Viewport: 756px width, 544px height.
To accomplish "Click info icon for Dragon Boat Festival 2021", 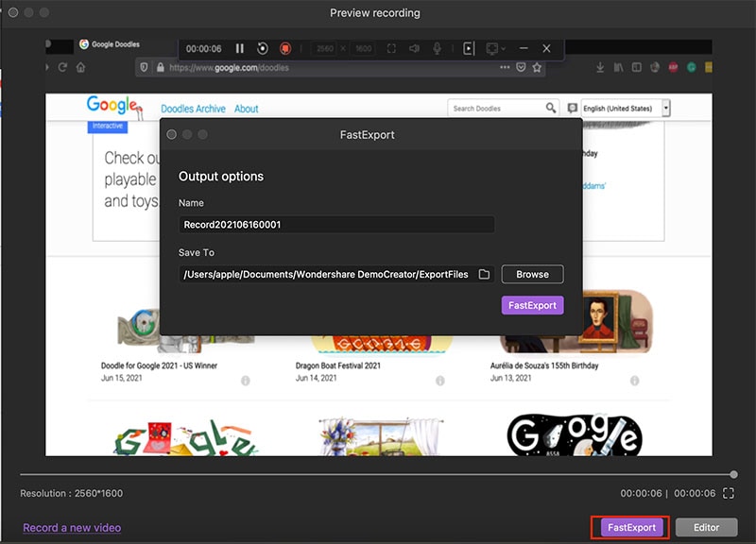I will click(440, 381).
